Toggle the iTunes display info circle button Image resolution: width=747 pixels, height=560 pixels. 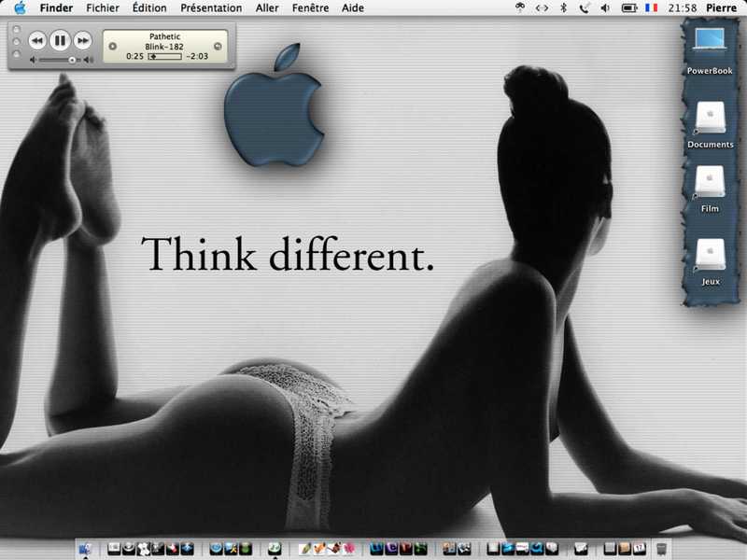[112, 46]
